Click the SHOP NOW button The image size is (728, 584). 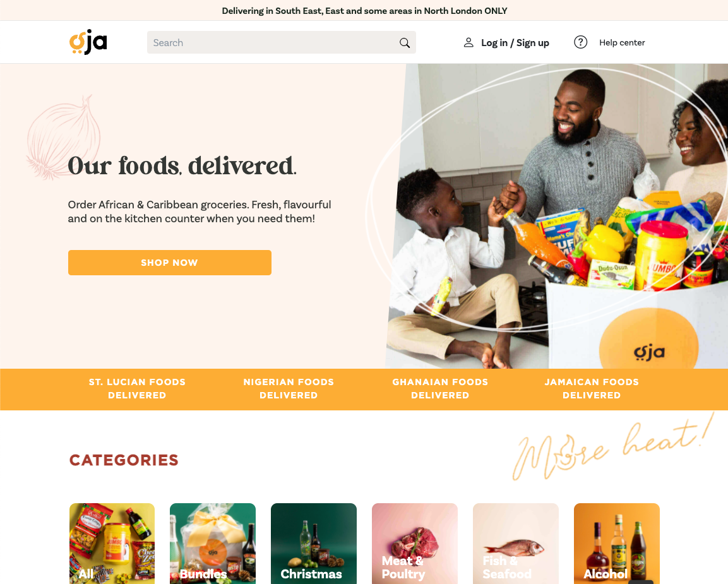point(169,263)
